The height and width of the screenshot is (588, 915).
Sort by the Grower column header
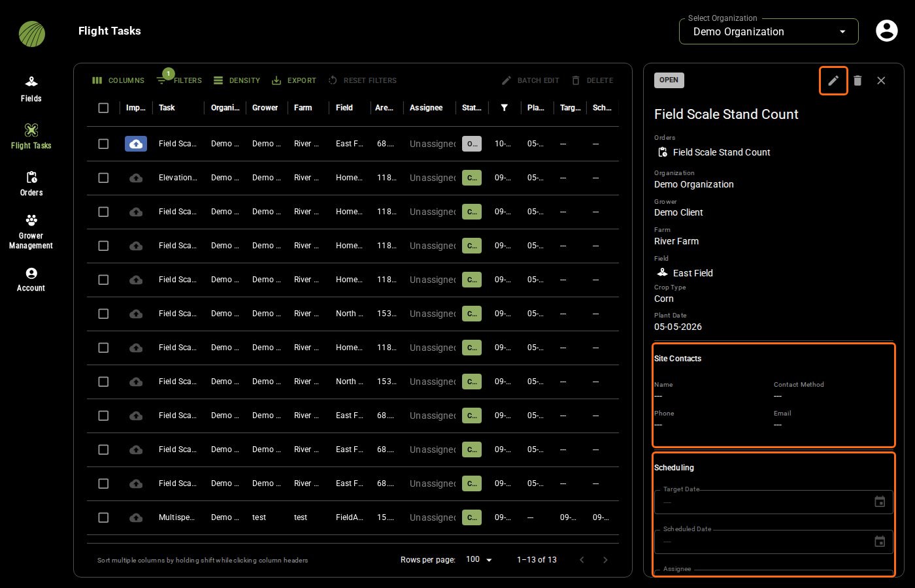pos(265,108)
